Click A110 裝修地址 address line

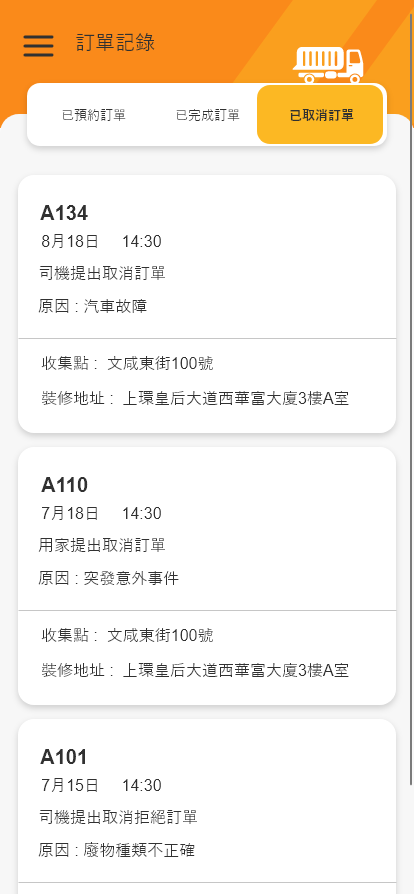(x=194, y=670)
